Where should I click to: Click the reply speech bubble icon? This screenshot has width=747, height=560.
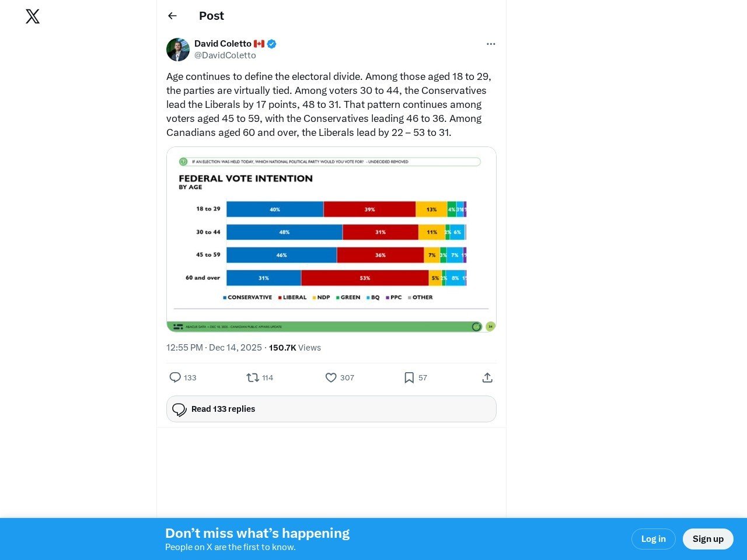coord(175,377)
